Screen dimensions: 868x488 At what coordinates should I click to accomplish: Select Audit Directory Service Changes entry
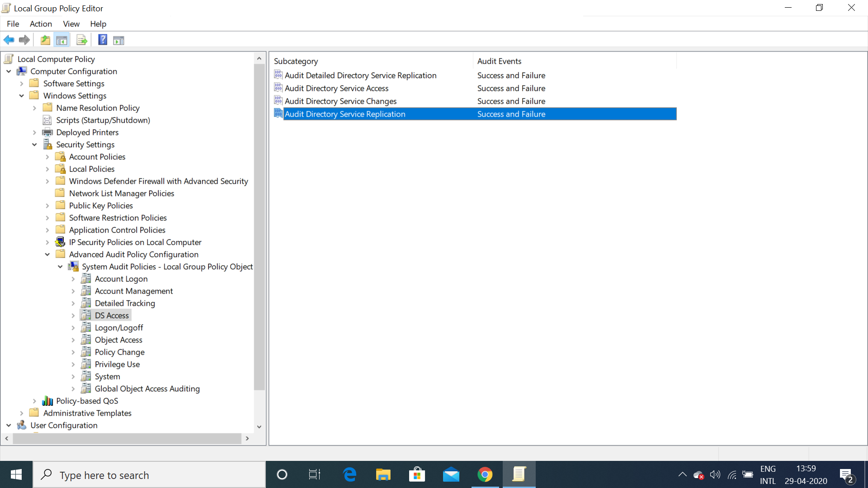(x=340, y=101)
